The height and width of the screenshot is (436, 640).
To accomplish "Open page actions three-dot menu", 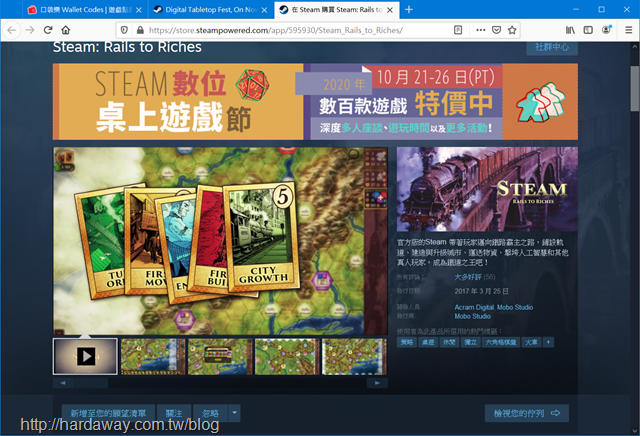I will pyautogui.click(x=481, y=30).
